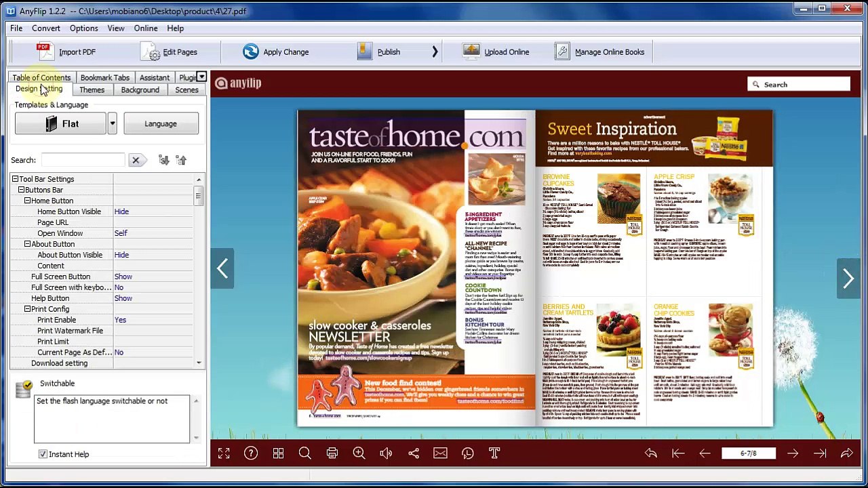868x488 pixels.
Task: Switch to Table of Contents tab
Action: click(x=41, y=77)
